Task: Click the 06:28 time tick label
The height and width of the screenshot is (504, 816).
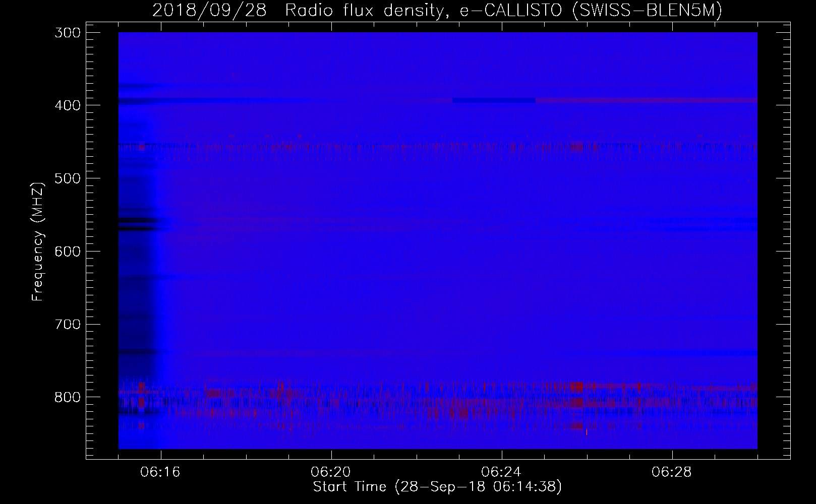Action: pyautogui.click(x=672, y=472)
